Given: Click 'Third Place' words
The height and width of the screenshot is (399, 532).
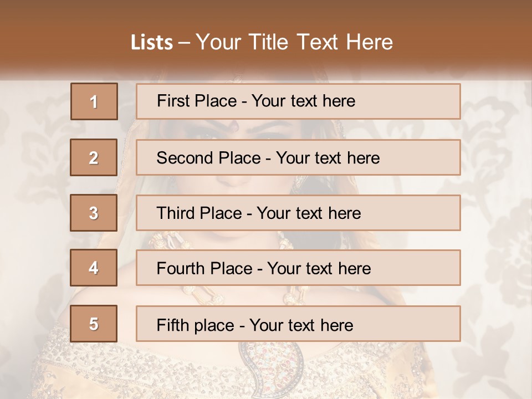Looking at the screenshot, I should coord(199,213).
